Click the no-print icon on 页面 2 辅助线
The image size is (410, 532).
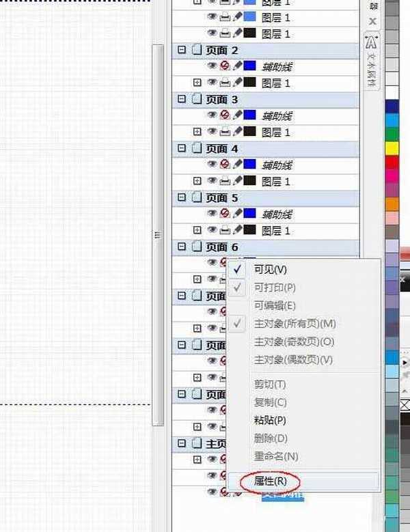(x=225, y=66)
